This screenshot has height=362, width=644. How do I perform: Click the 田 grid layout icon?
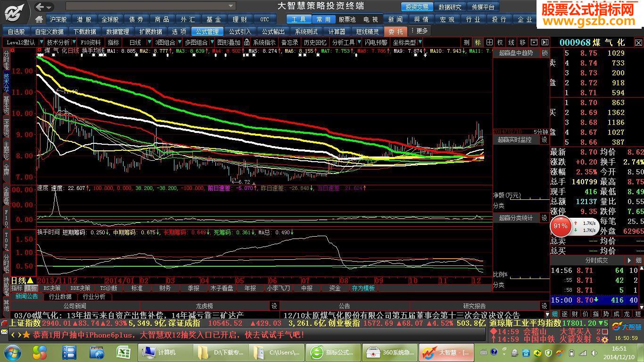coord(489,42)
